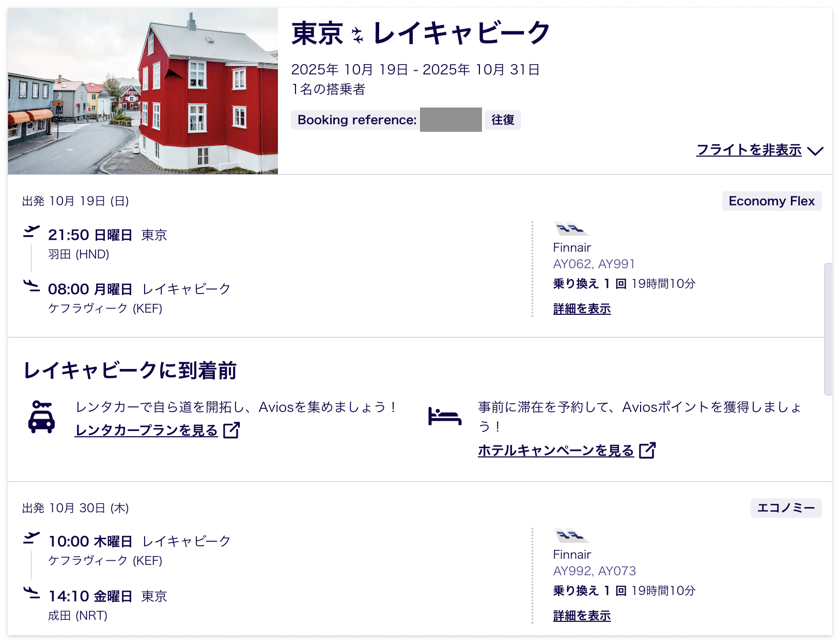Viewport: 840px width, 643px height.
Task: Click 08:00 月曜日 arrival time
Action: [x=90, y=289]
